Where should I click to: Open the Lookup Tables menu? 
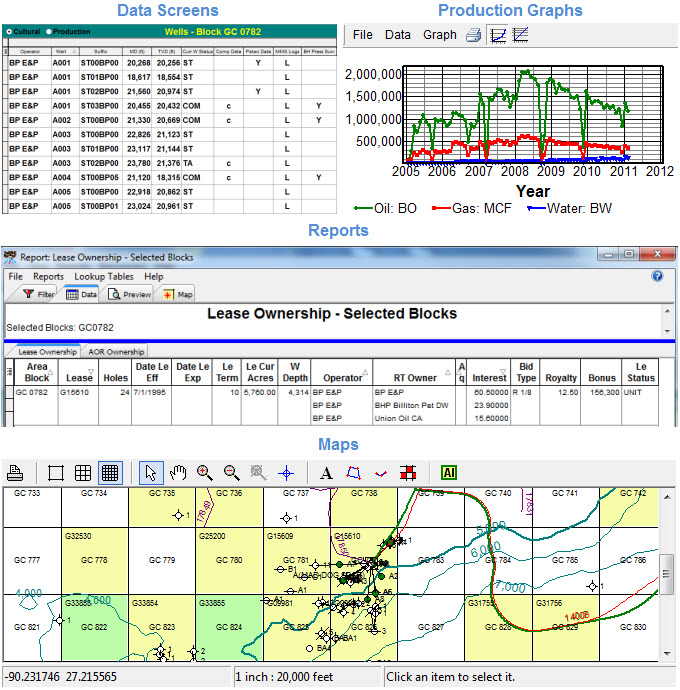tap(106, 276)
